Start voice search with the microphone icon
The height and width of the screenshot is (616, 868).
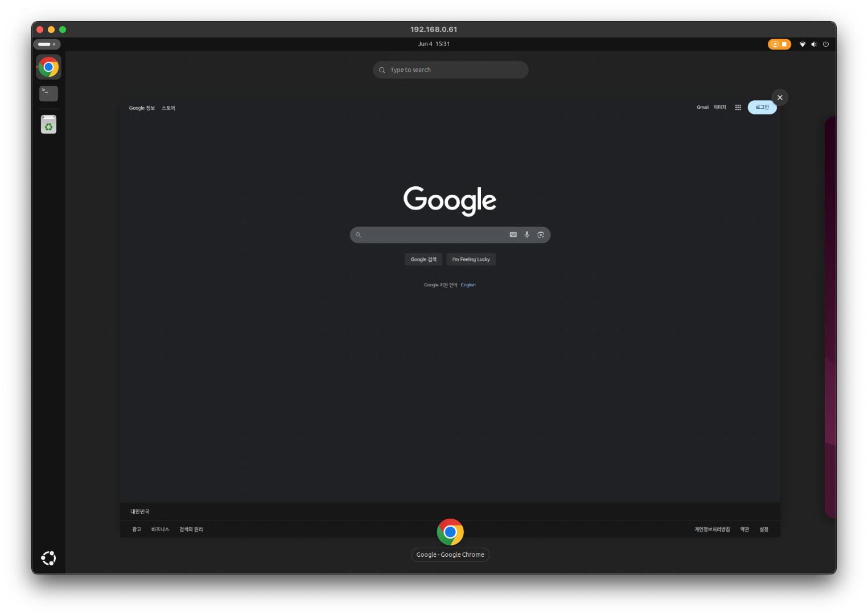tap(527, 235)
